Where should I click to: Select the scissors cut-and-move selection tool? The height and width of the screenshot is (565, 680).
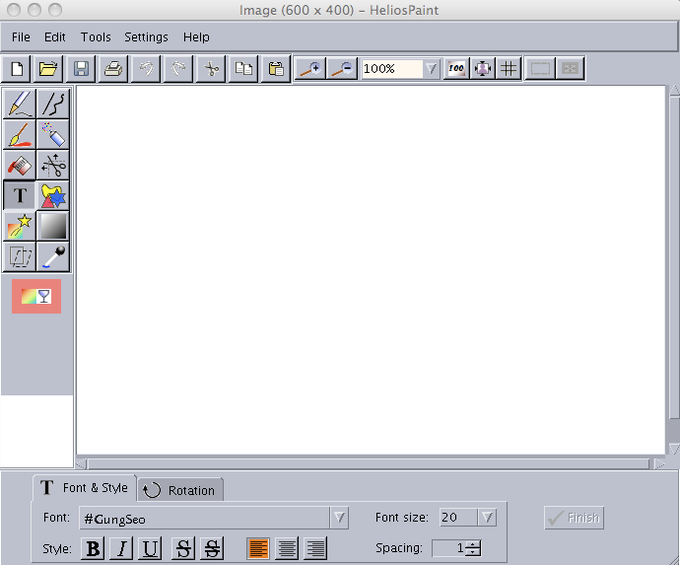click(x=53, y=165)
